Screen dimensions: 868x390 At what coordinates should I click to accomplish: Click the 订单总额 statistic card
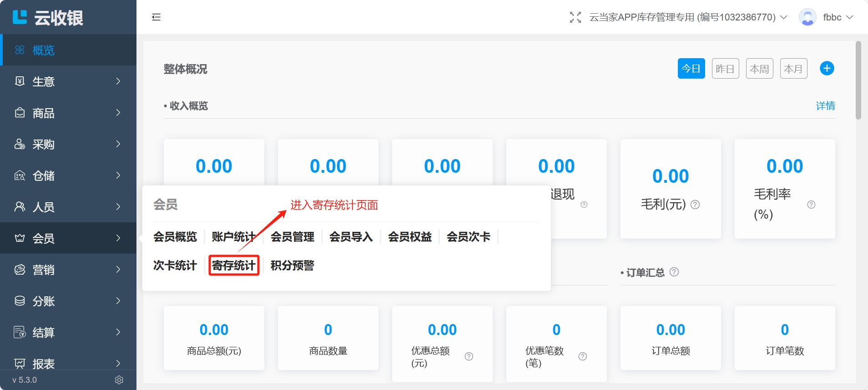pyautogui.click(x=671, y=338)
